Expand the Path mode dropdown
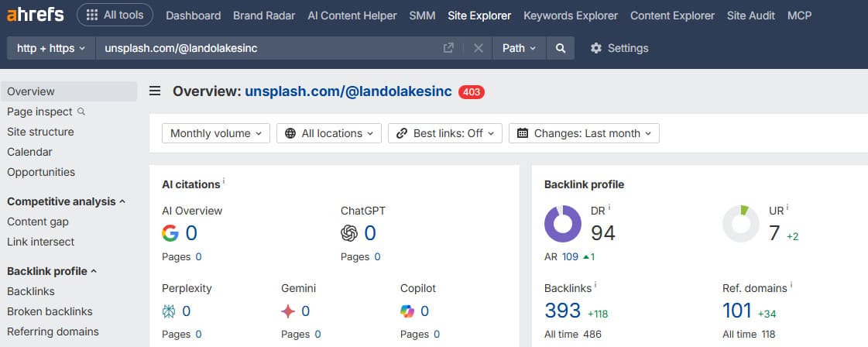The width and height of the screenshot is (868, 347). [x=520, y=48]
